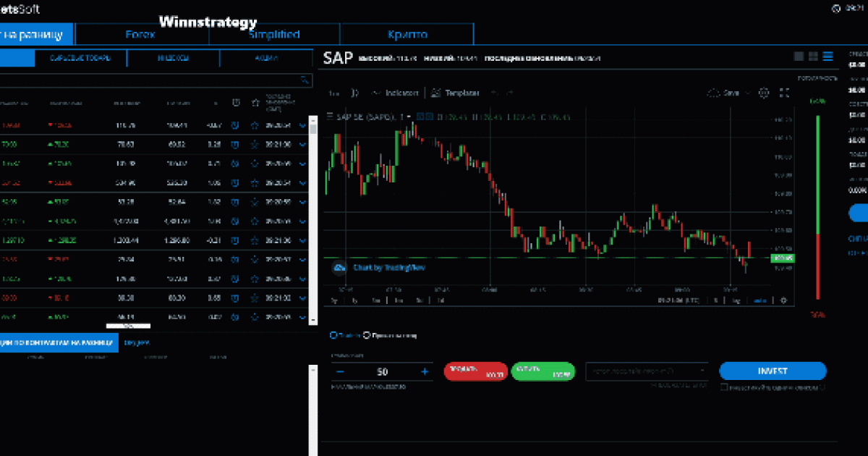Image resolution: width=868 pixels, height=456 pixels.
Task: Click the green part of sentiment bar
Action: coord(817,174)
